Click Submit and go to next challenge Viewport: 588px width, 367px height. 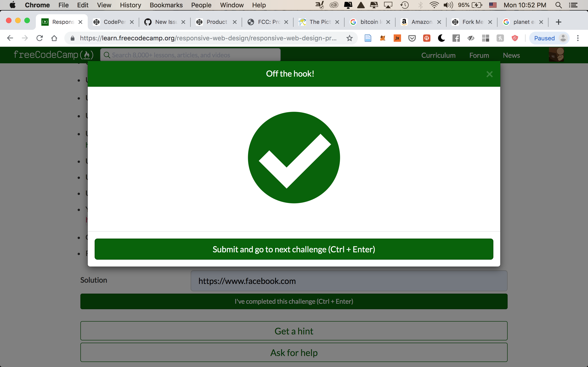coord(294,249)
